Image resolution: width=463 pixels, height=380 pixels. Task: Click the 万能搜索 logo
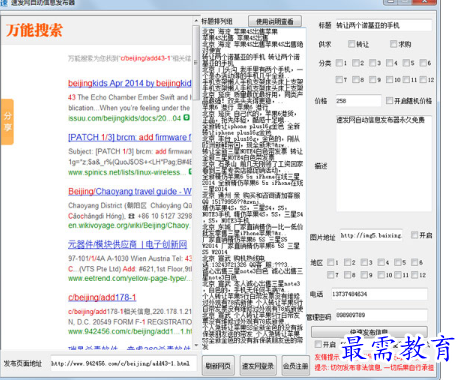pyautogui.click(x=34, y=30)
